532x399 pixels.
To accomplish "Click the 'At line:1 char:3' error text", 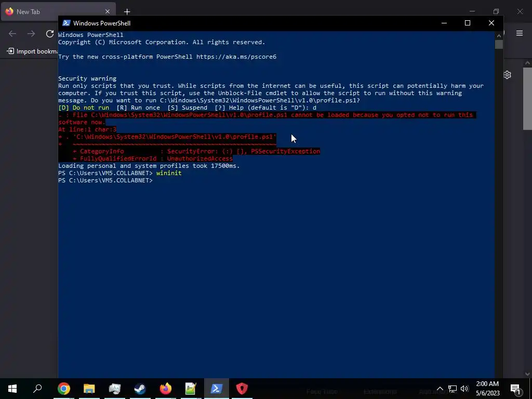I will [x=87, y=129].
